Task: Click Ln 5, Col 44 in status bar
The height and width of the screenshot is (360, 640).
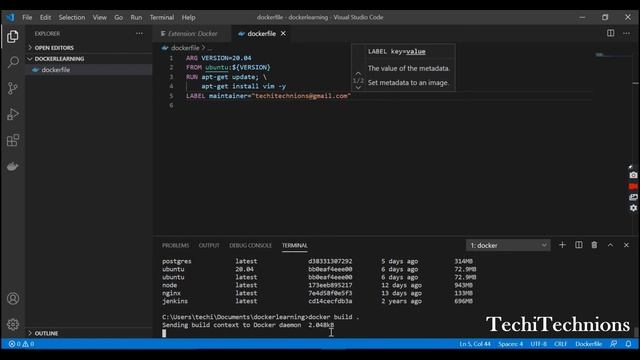Action: (x=475, y=344)
